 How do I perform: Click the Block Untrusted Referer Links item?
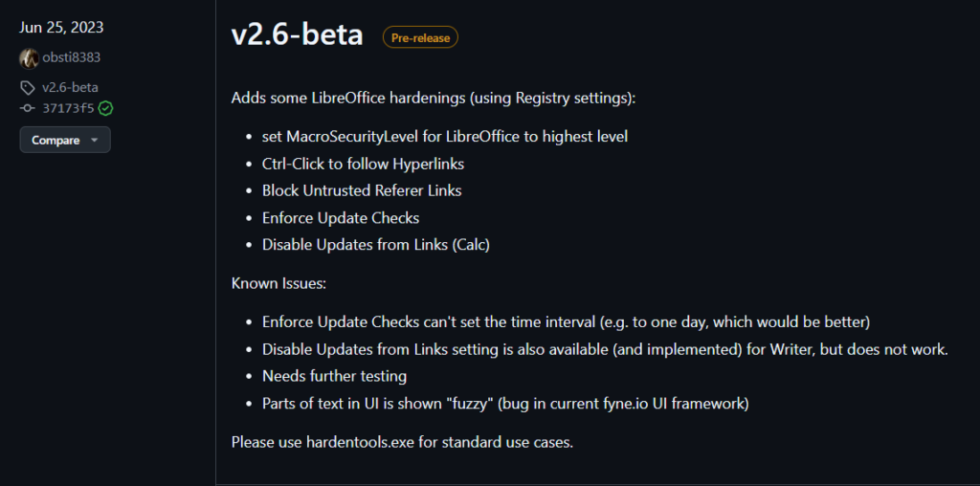coord(362,190)
